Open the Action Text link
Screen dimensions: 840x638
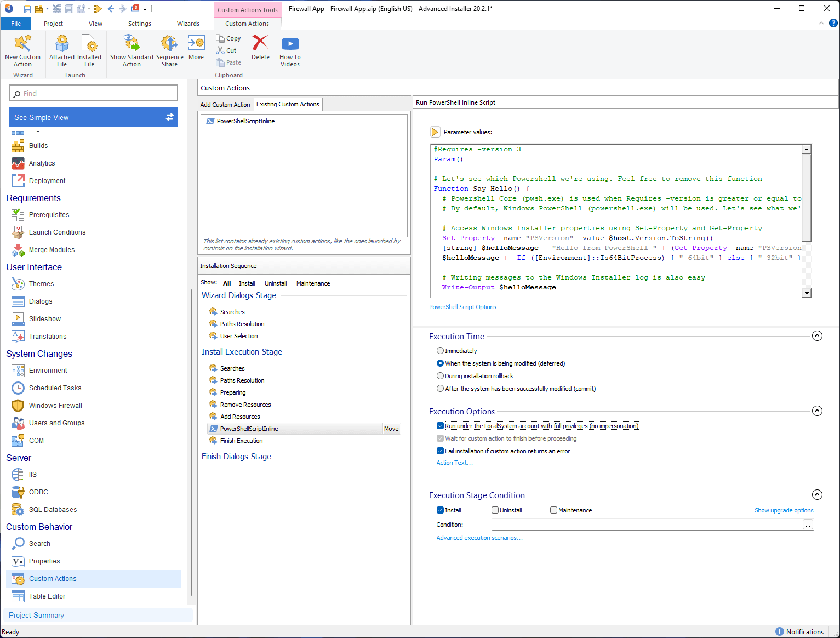(454, 463)
